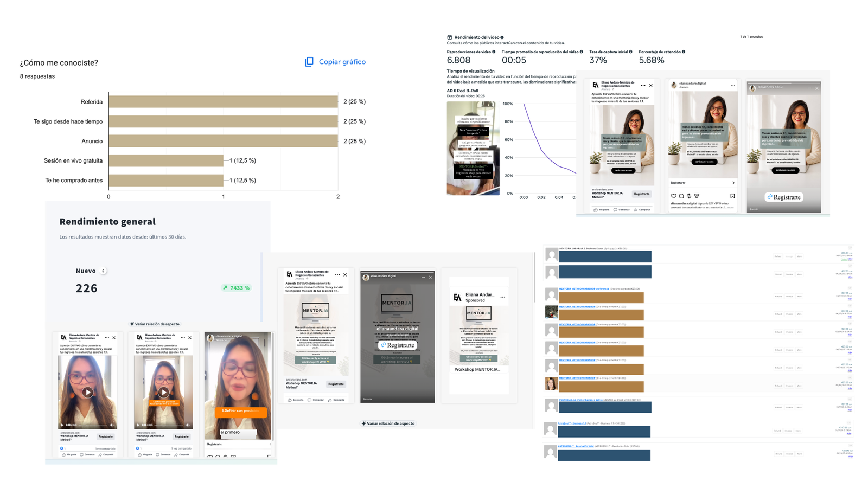The width and height of the screenshot is (868, 488).
Task: Click repost arrows icon on Instagram feed ad
Action: point(689,196)
